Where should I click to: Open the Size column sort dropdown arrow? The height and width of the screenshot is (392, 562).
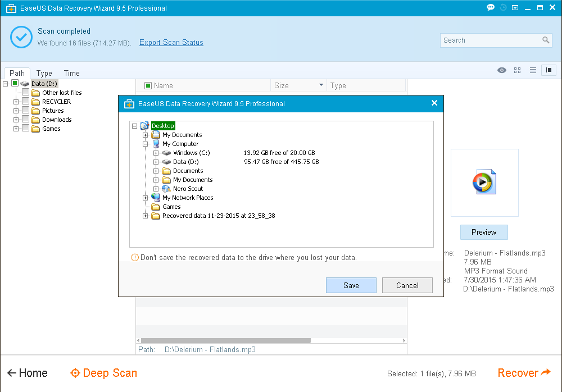click(321, 85)
